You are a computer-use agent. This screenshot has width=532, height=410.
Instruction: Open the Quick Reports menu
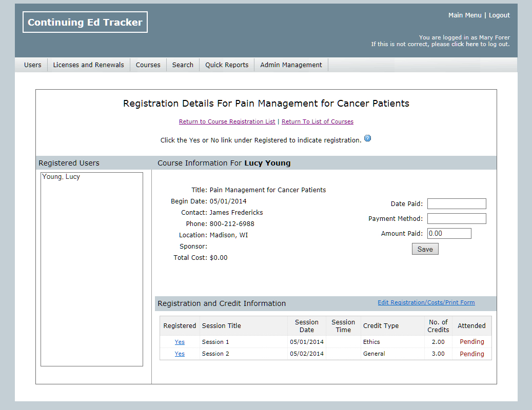(x=227, y=65)
